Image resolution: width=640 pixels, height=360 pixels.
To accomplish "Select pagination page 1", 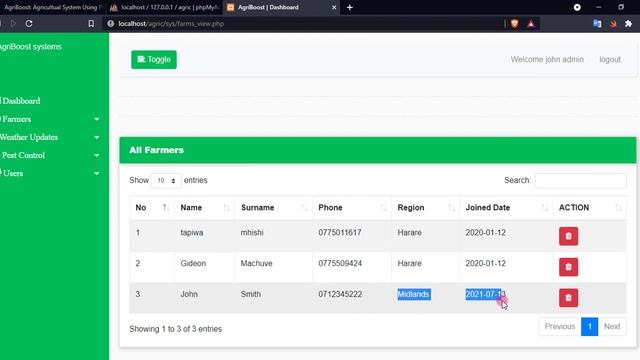I will [589, 327].
